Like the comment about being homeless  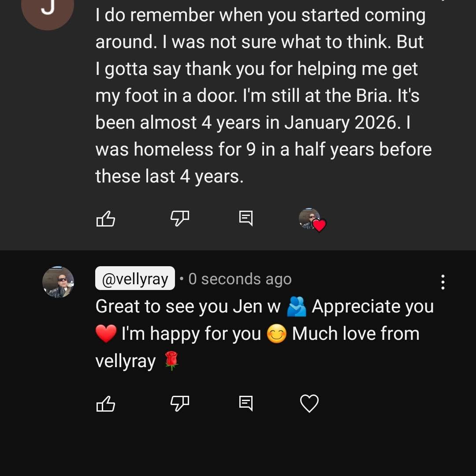[106, 219]
